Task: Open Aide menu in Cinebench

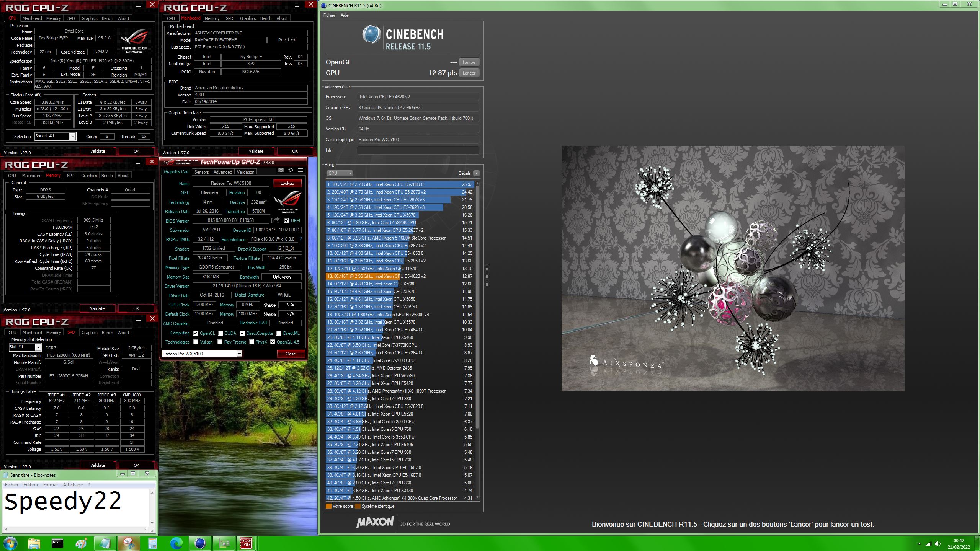Action: tap(345, 15)
